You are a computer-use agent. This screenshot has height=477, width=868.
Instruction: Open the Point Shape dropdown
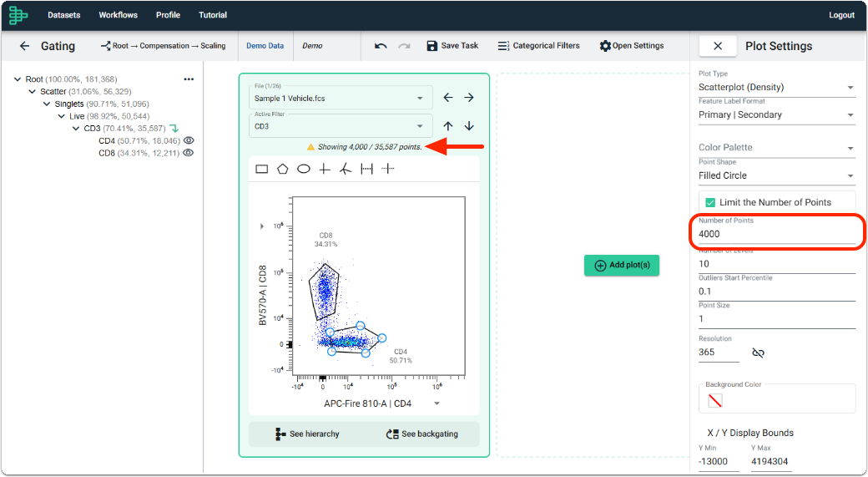777,175
